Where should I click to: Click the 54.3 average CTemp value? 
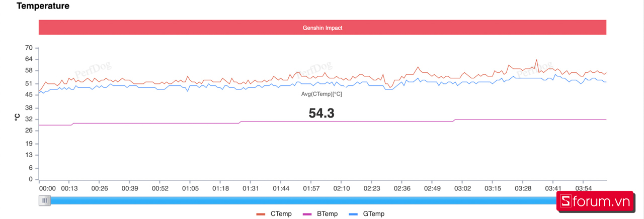click(321, 114)
